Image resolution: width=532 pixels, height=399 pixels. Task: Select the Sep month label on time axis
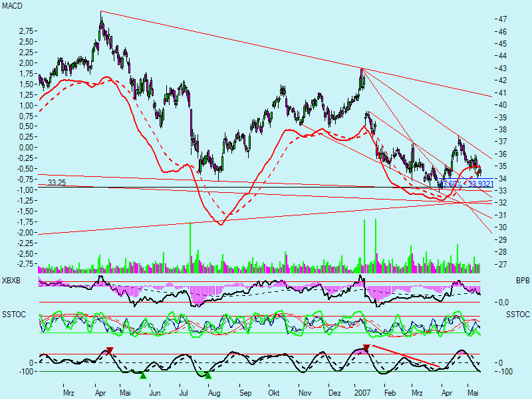[244, 393]
